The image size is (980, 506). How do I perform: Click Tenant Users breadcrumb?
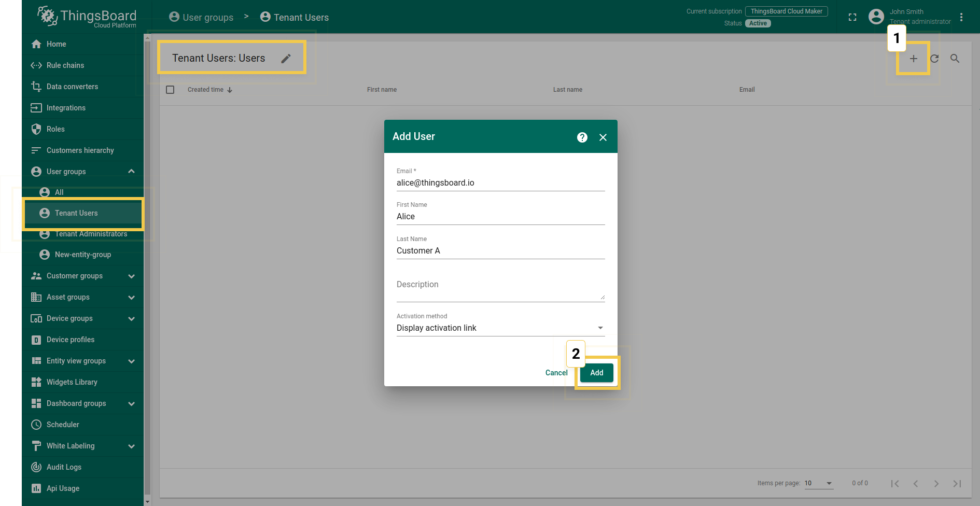click(x=295, y=17)
